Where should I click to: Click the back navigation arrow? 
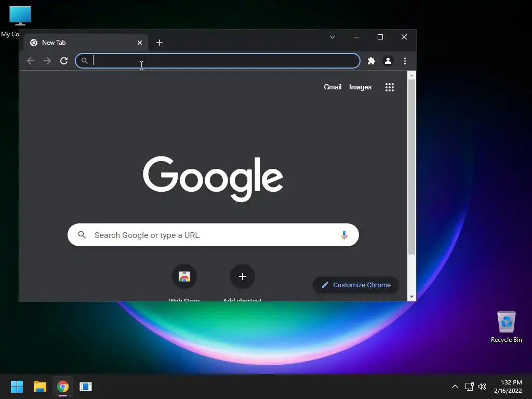[31, 61]
